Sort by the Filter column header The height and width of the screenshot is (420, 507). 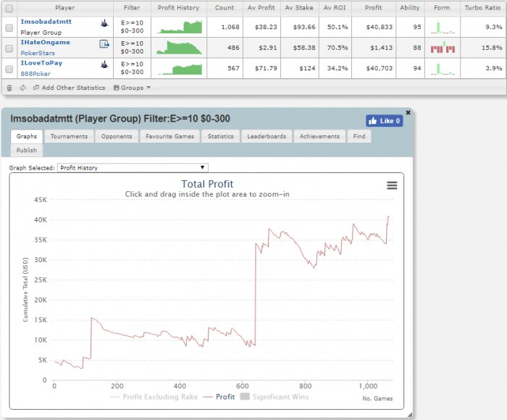[x=132, y=8]
